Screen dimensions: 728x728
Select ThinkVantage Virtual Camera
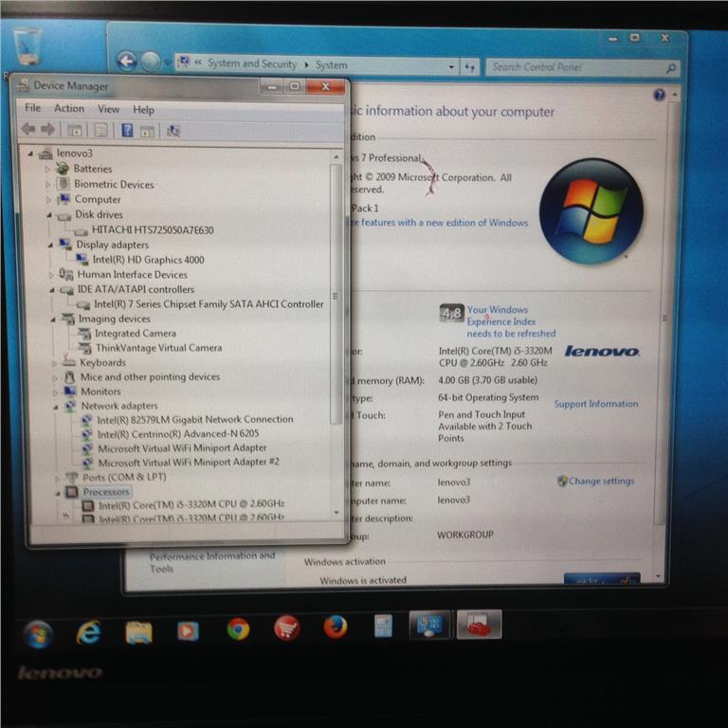coord(158,348)
